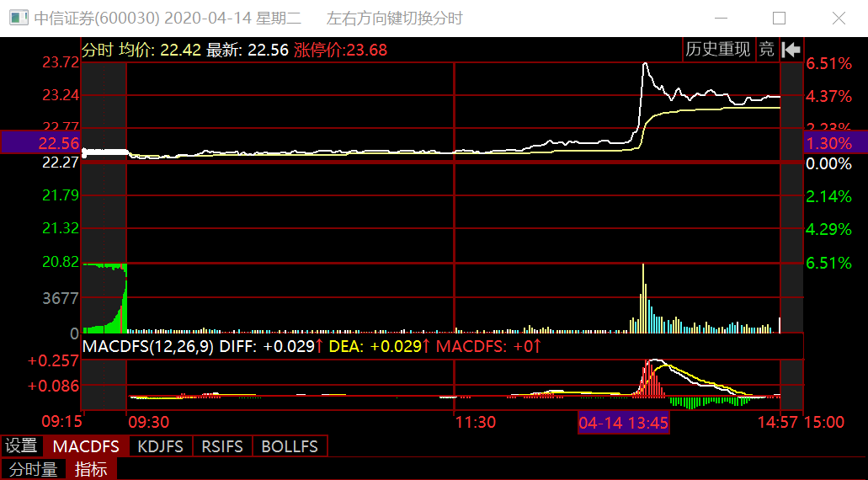The height and width of the screenshot is (480, 868).
Task: Click the 04-14 13:45 time marker
Action: coord(624,423)
